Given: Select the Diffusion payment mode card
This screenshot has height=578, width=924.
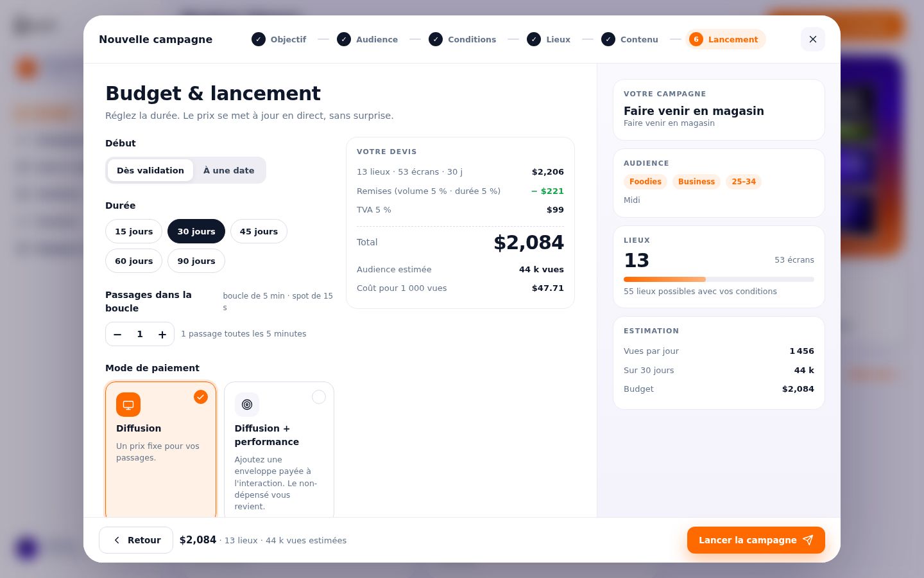Looking at the screenshot, I should click(x=160, y=451).
